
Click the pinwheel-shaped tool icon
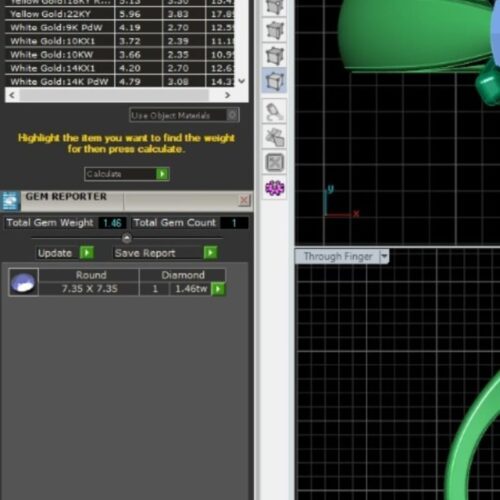[x=275, y=137]
